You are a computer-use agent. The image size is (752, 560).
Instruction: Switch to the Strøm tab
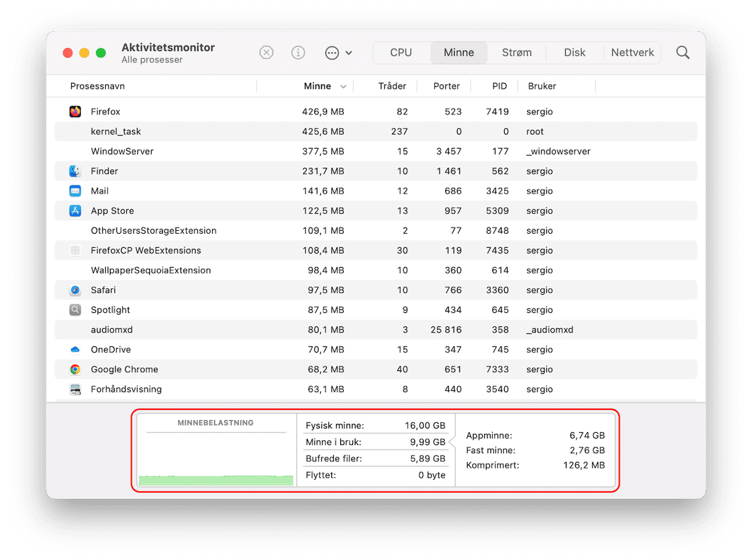click(x=517, y=53)
